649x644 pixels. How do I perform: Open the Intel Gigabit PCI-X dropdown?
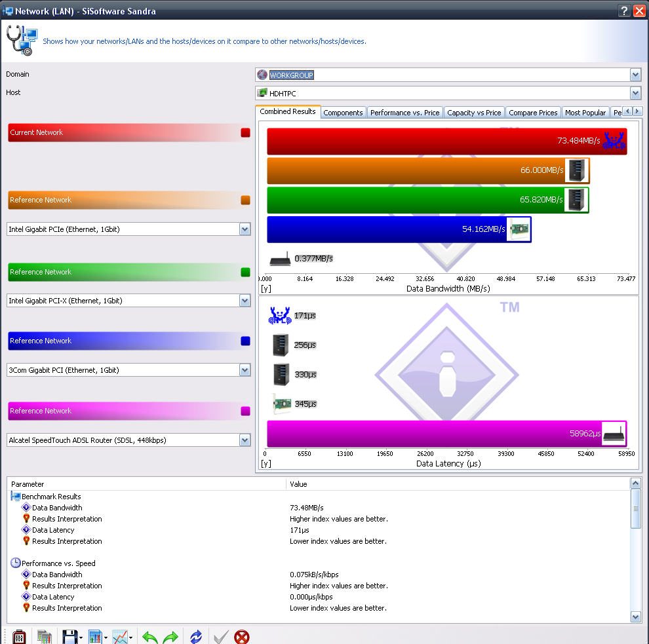[245, 301]
